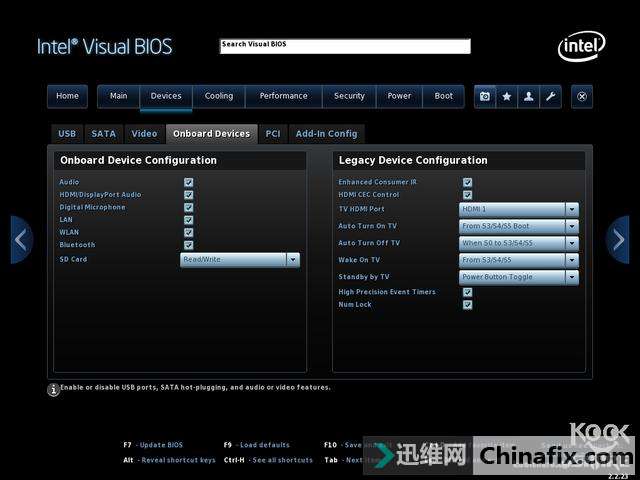Screen dimensions: 640x480
Task: Toggle the Audio checkbox
Action: (x=189, y=182)
